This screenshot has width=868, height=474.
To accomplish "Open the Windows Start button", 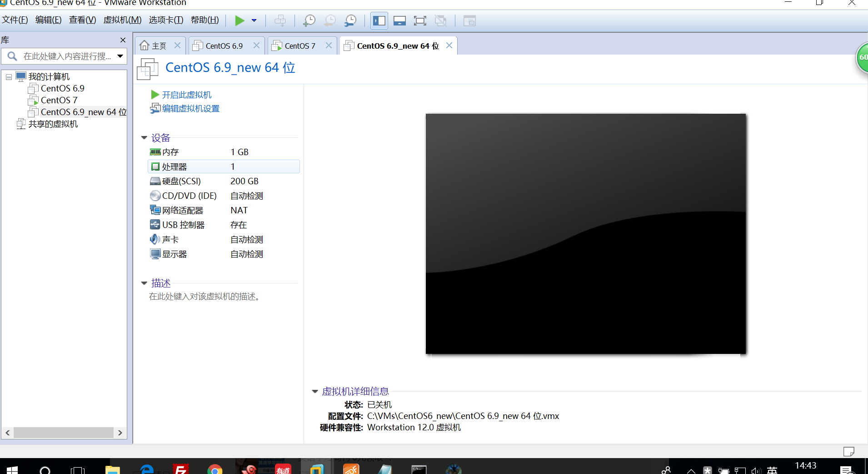I will 12,469.
